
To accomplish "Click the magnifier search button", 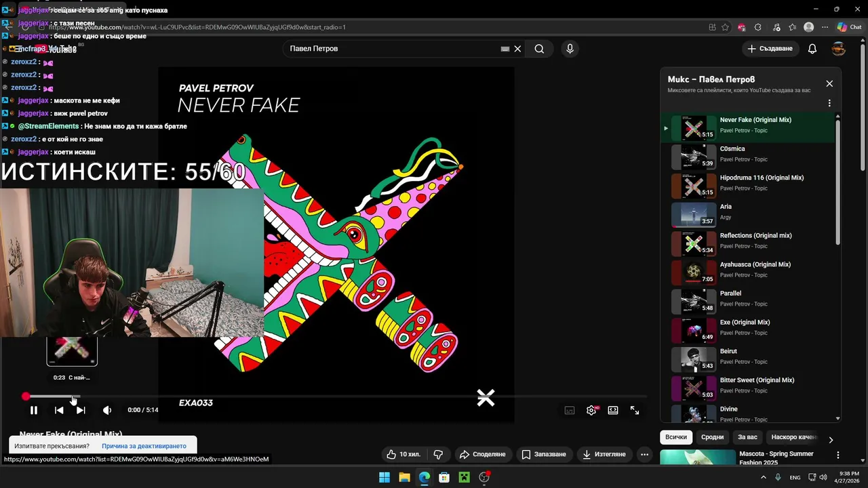I will [539, 49].
